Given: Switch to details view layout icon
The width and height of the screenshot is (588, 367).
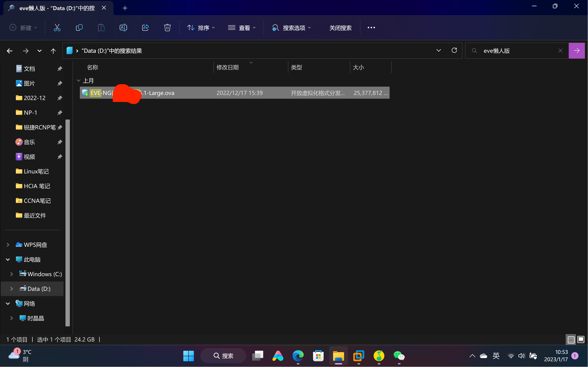Looking at the screenshot, I should pyautogui.click(x=571, y=339).
